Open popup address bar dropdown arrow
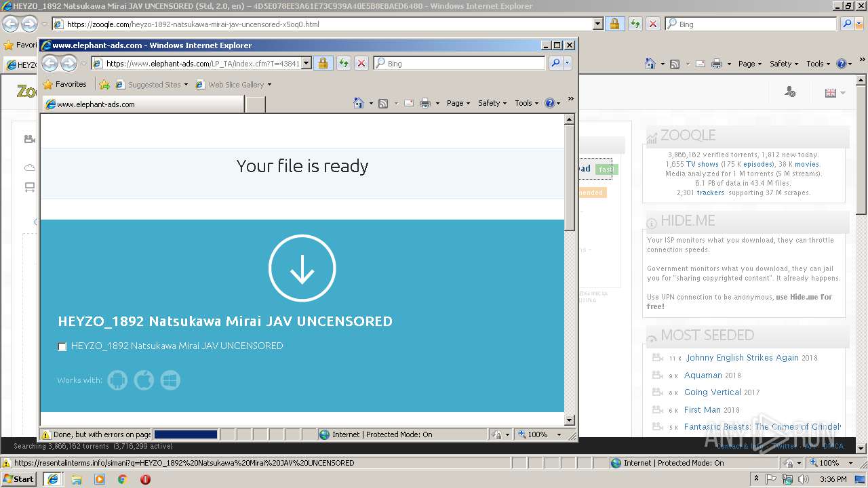Viewport: 868px width, 488px height. pos(306,63)
